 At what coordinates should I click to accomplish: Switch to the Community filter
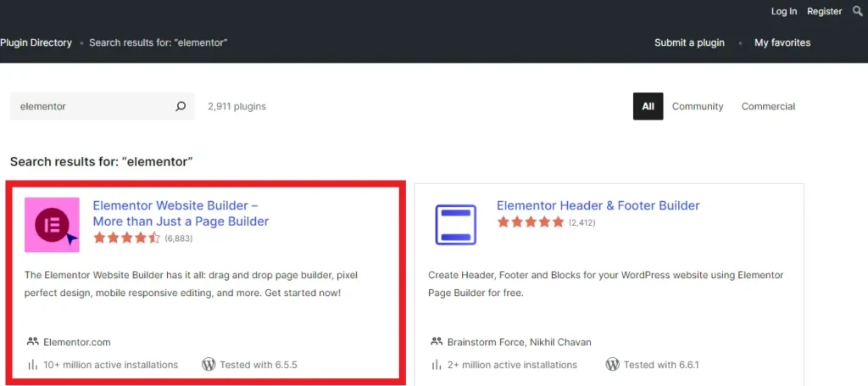tap(698, 107)
